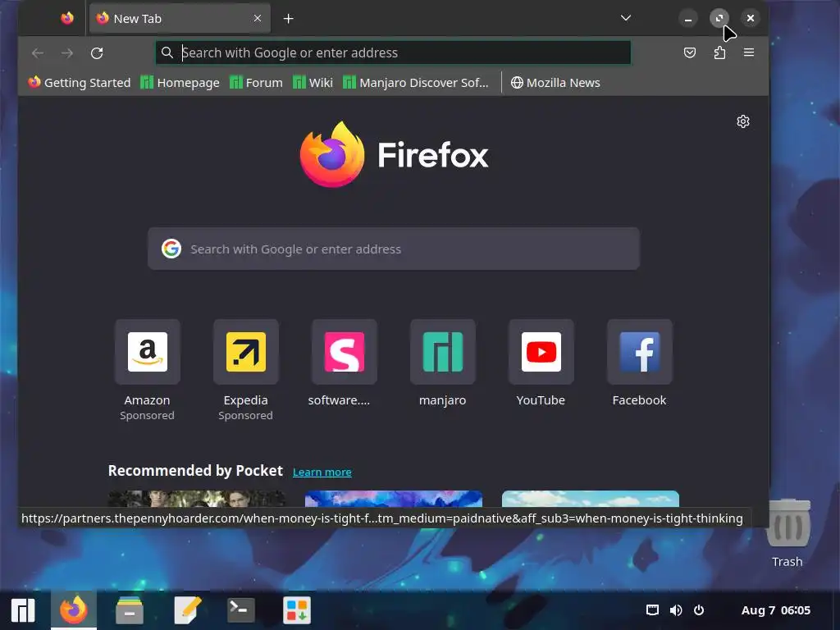
Task: Open network status tray icon
Action: click(x=652, y=610)
